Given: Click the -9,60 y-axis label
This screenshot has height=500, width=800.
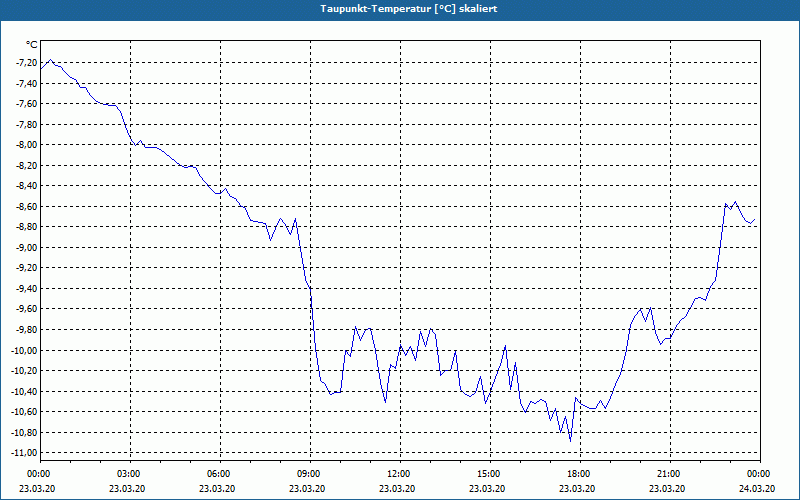Looking at the screenshot, I should point(27,309).
